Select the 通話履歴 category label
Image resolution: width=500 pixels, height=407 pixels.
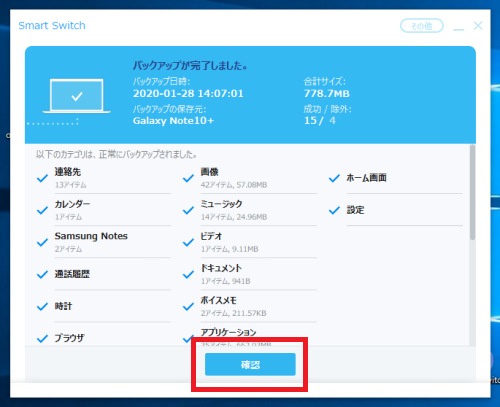point(72,274)
